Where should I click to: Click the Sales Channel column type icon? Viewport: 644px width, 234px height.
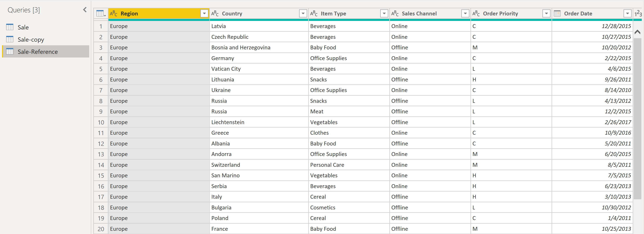pyautogui.click(x=395, y=14)
